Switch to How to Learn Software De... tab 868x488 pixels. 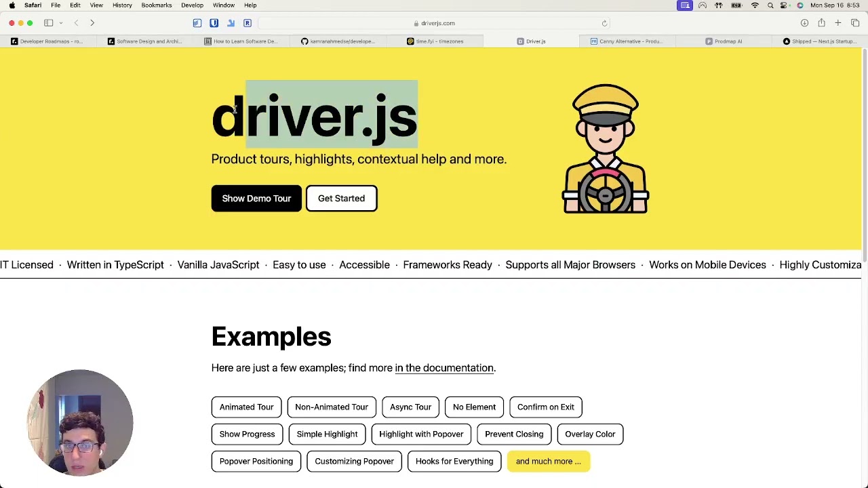241,41
